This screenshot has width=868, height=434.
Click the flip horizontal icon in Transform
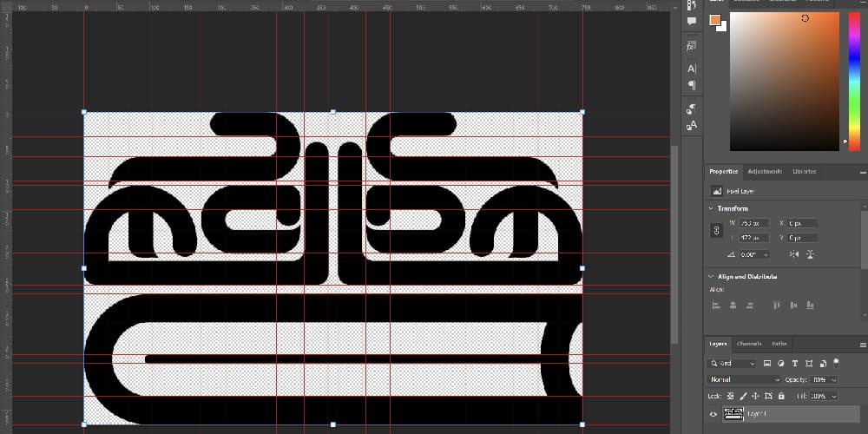click(793, 254)
